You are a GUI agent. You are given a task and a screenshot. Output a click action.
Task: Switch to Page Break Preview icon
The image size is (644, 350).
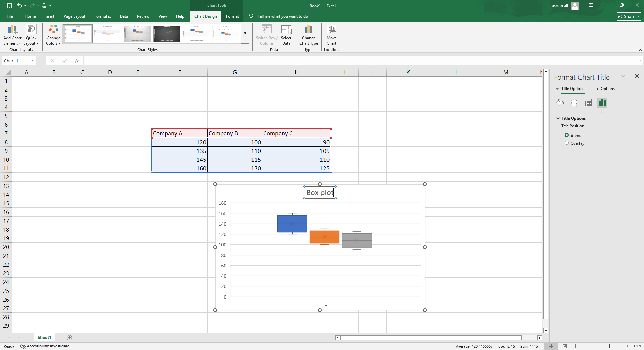(578, 346)
